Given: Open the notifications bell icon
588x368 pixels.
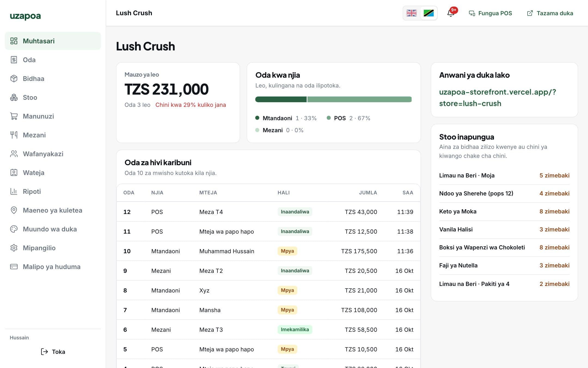Looking at the screenshot, I should pos(451,13).
